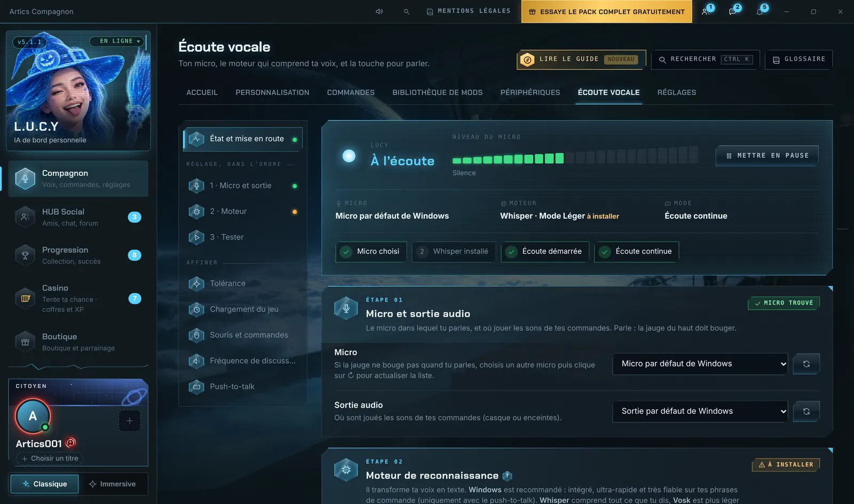Open Casino in sidebar
854x504 pixels.
click(x=78, y=298)
